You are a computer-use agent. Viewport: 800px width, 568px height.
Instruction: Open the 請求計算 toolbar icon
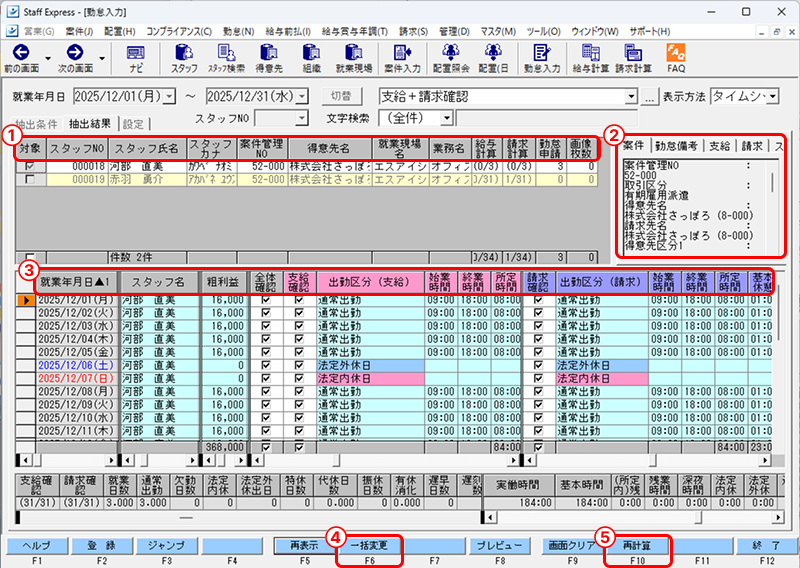coord(633,52)
